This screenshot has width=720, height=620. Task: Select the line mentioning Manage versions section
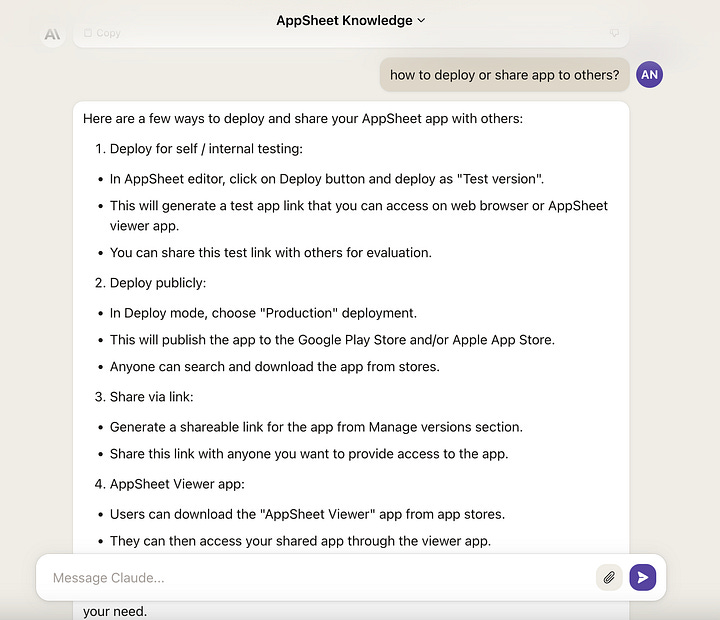pos(316,427)
